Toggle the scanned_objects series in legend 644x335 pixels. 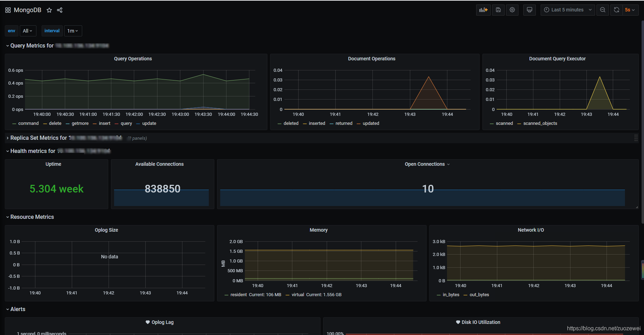[540, 123]
